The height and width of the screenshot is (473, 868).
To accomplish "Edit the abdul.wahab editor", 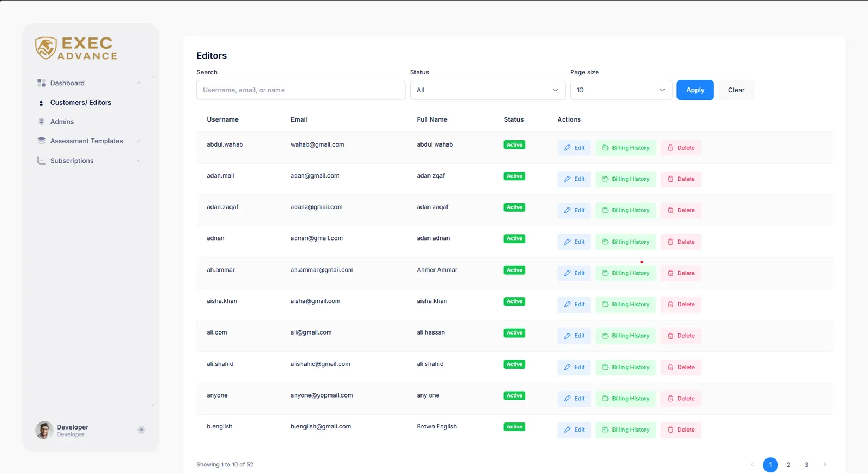I will (574, 148).
